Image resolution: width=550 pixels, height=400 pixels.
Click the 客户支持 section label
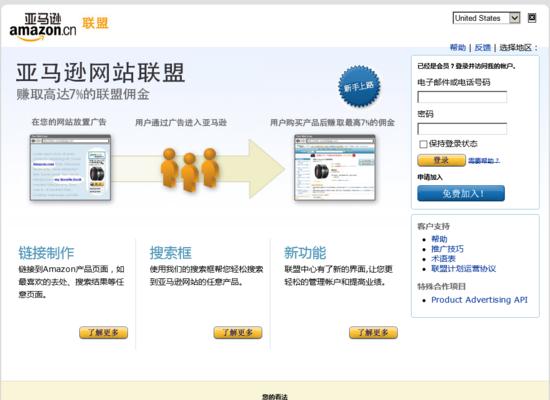[x=433, y=226]
